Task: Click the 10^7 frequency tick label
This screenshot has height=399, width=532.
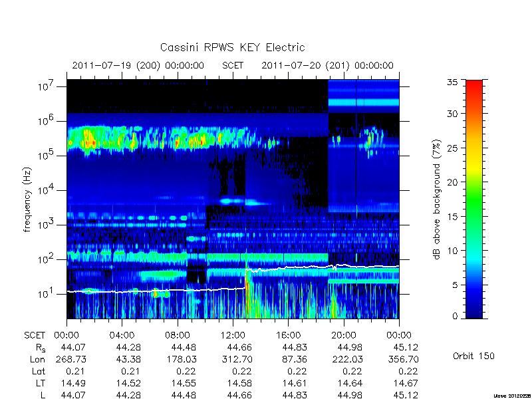Action: point(47,86)
